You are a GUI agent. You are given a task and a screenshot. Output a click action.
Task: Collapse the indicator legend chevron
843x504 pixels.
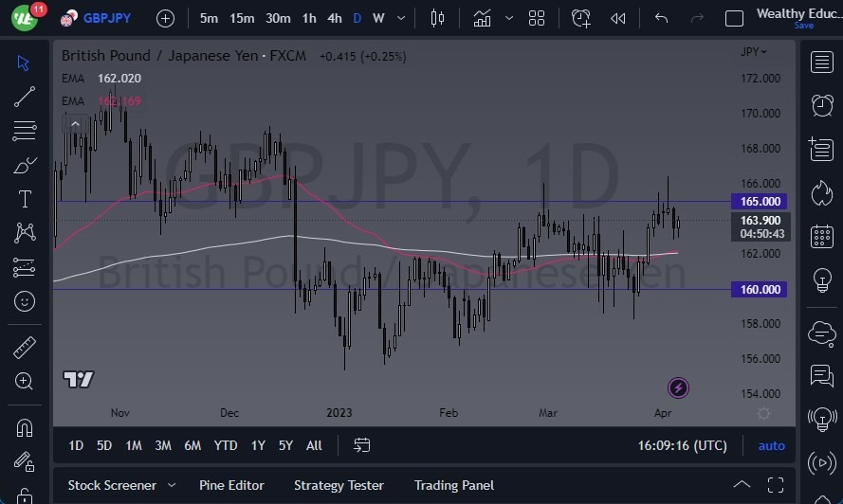[75, 124]
